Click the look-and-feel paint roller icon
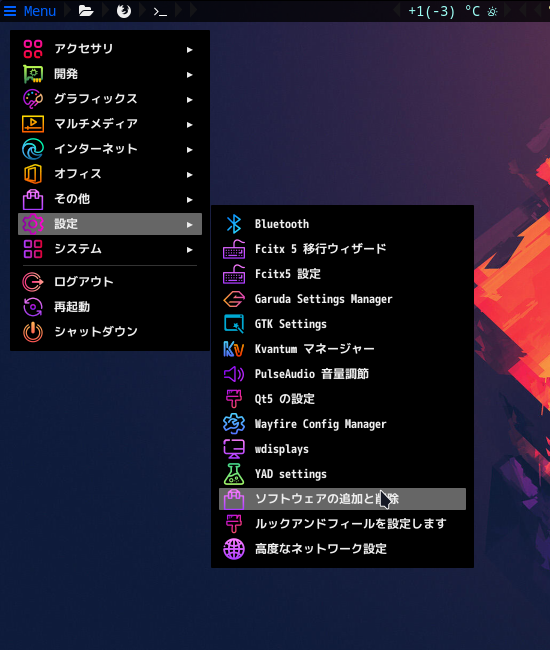The width and height of the screenshot is (550, 650). 234,524
